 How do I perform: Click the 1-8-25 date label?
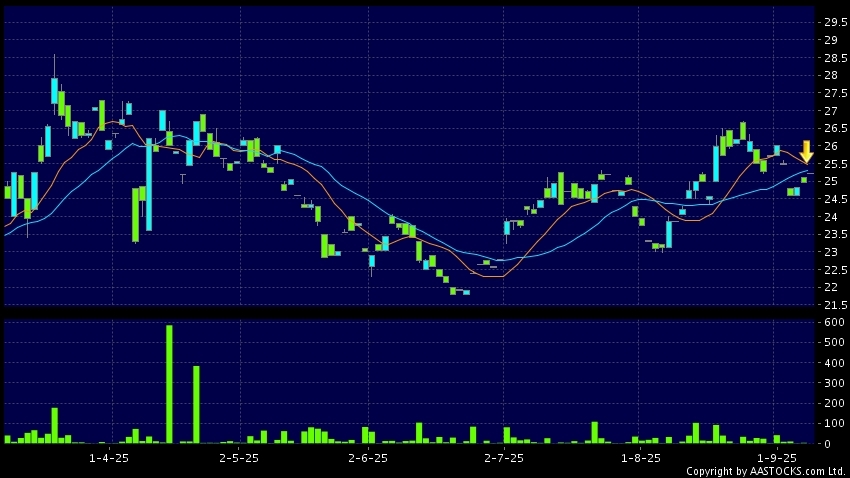[641, 458]
